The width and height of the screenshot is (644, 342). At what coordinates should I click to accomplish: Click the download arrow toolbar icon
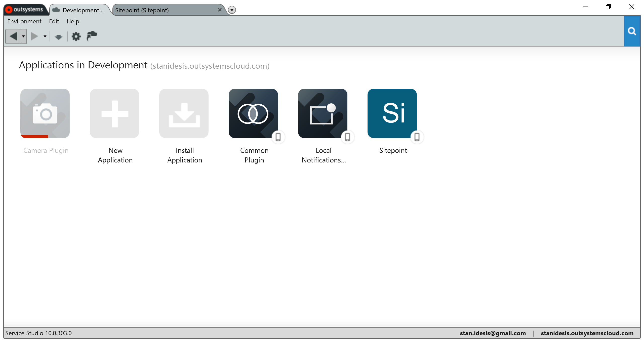(x=58, y=37)
